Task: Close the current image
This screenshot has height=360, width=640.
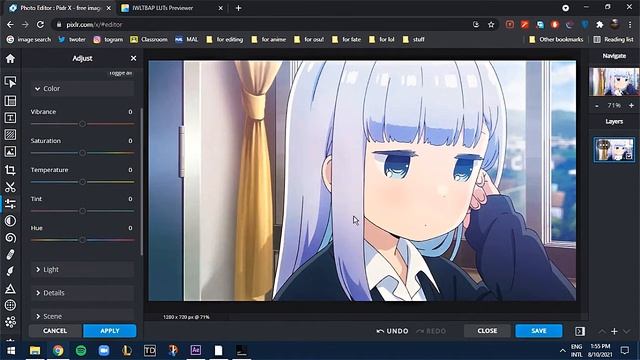Action: 487,331
